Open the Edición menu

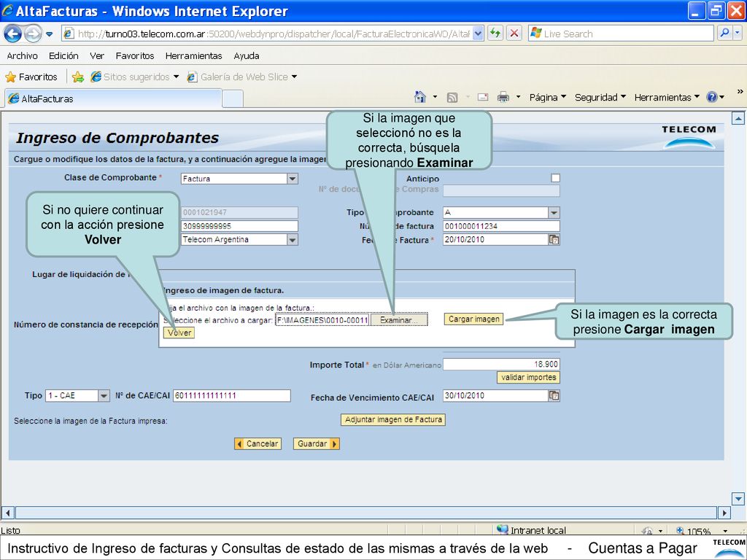pyautogui.click(x=63, y=55)
